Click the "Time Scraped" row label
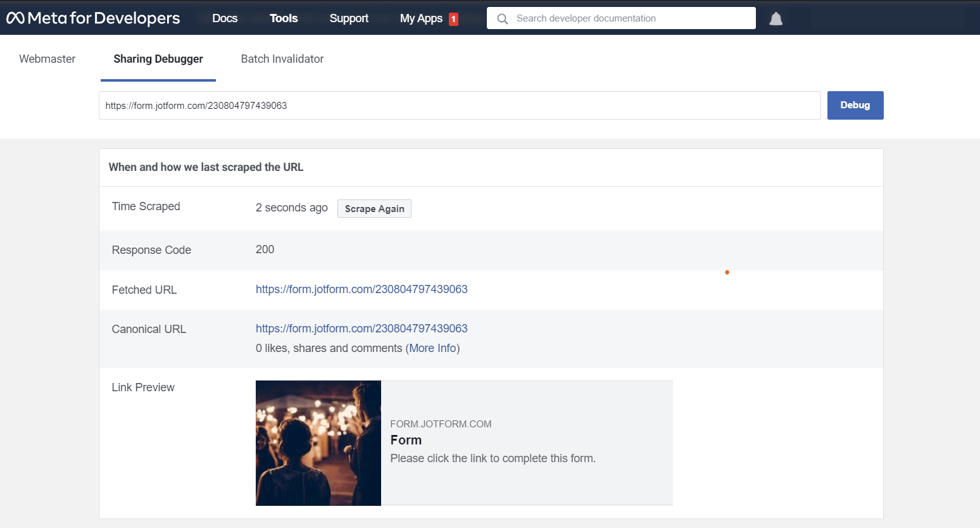This screenshot has height=528, width=980. tap(146, 206)
